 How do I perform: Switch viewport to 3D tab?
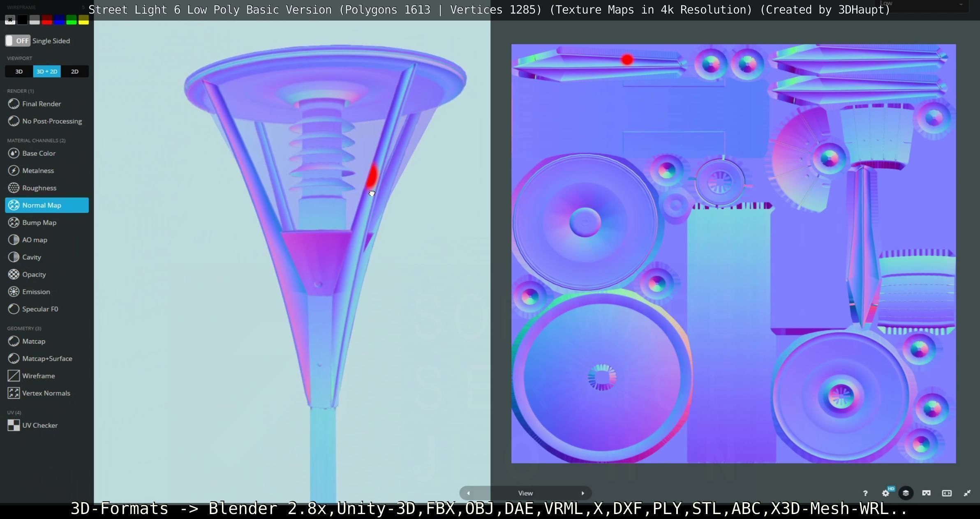[19, 72]
